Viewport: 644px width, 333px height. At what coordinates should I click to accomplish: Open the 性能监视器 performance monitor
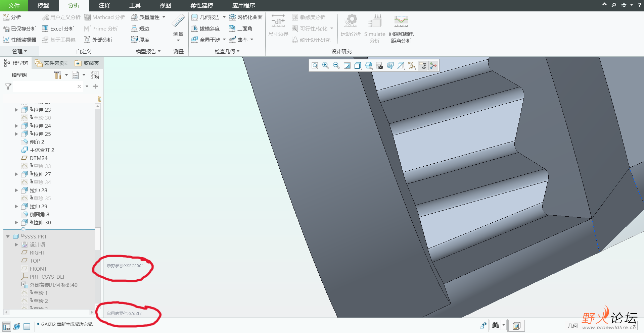[19, 40]
